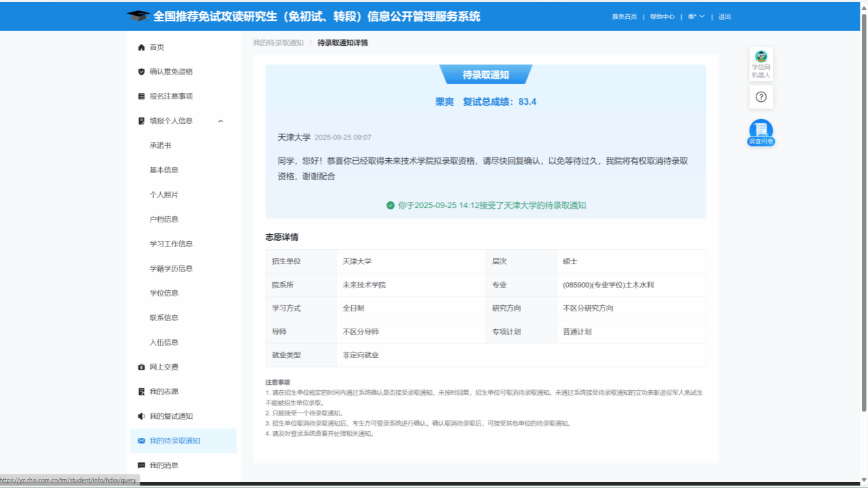This screenshot has height=488, width=868.
Task: Click the wallet icon next to 网上交费
Action: pyautogui.click(x=142, y=367)
